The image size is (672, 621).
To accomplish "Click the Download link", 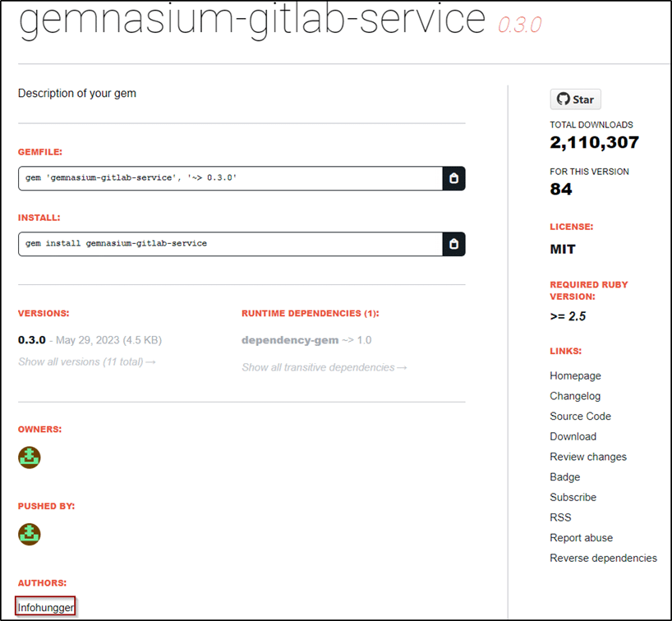I will (x=573, y=436).
